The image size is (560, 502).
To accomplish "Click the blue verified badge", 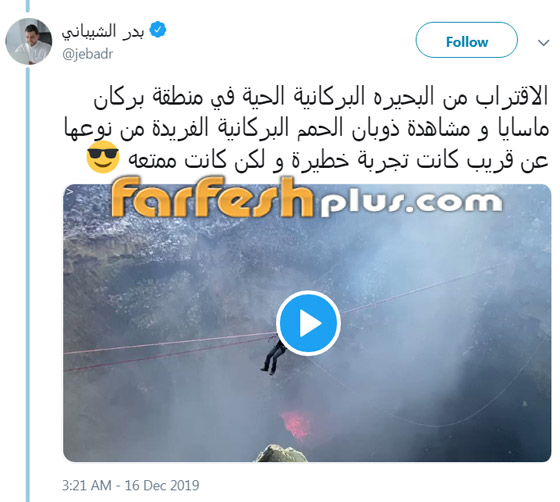I will point(158,30).
